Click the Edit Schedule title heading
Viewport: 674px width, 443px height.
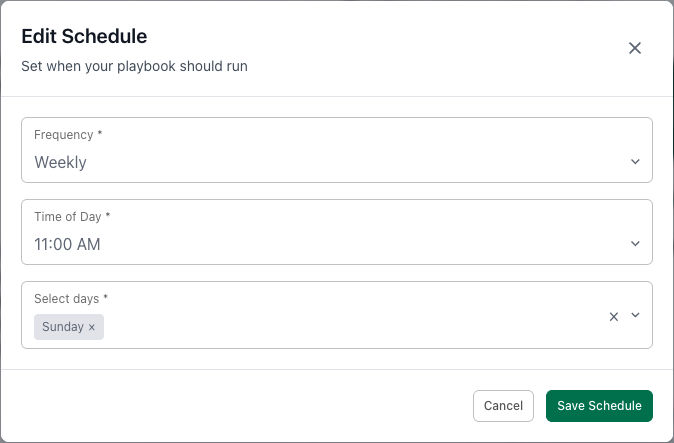pos(84,37)
